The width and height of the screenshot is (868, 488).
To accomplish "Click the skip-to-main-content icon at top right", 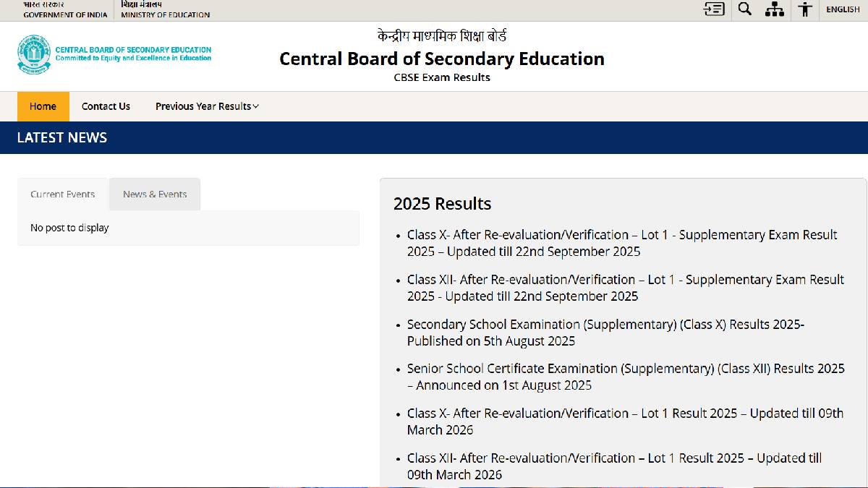I will (x=713, y=9).
